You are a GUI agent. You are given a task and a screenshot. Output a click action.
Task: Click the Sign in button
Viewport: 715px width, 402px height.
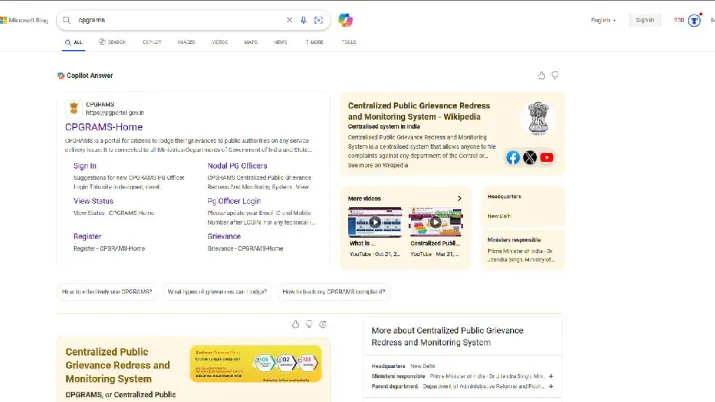pyautogui.click(x=645, y=20)
